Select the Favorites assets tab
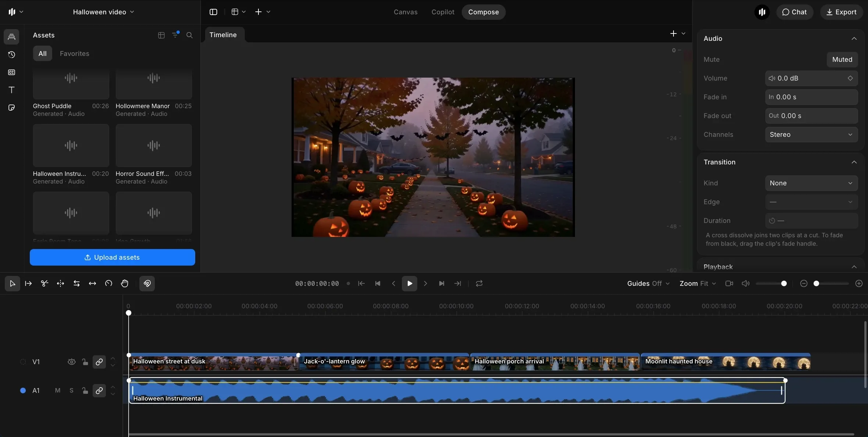 point(75,53)
